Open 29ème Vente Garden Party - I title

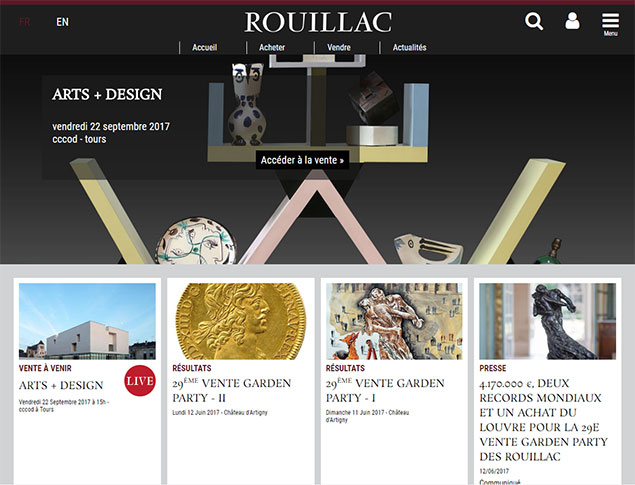coord(385,390)
